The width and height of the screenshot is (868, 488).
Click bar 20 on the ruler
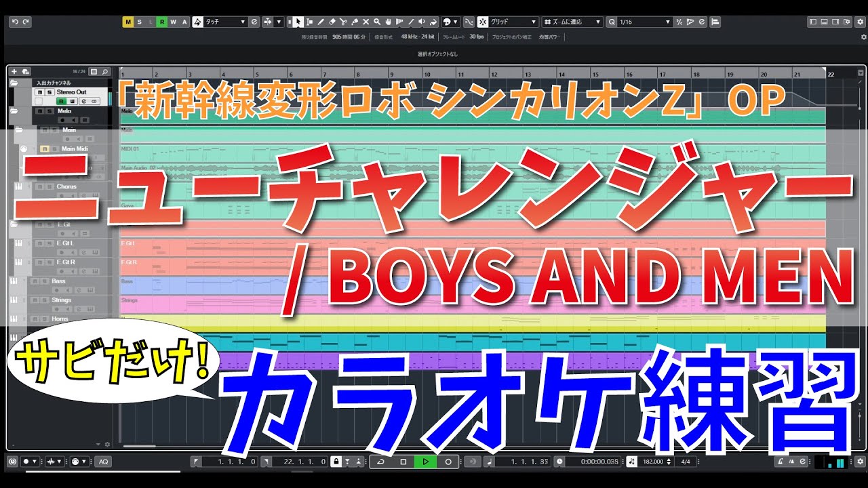tap(764, 74)
